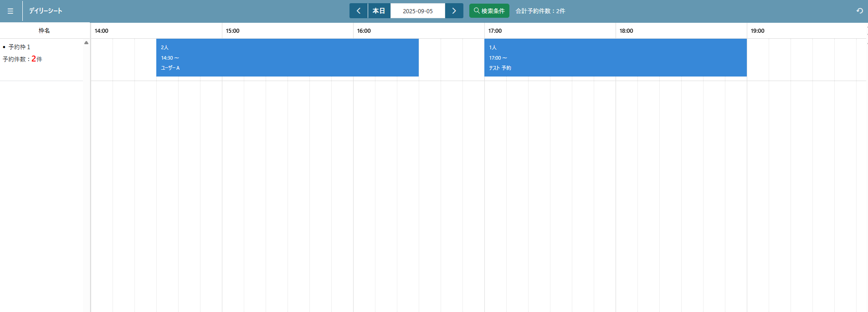Click the 15:00 time header
The width and height of the screenshot is (868, 312).
[233, 31]
